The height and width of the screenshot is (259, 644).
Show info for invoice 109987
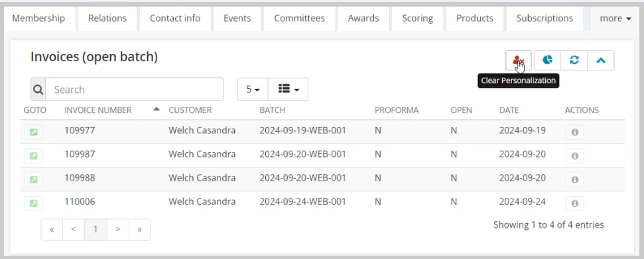(574, 156)
